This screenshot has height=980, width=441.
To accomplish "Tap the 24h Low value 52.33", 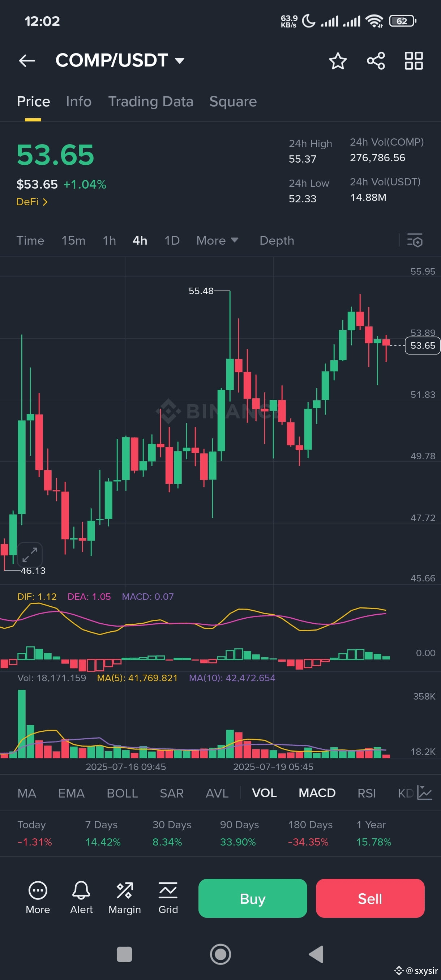I will click(303, 199).
